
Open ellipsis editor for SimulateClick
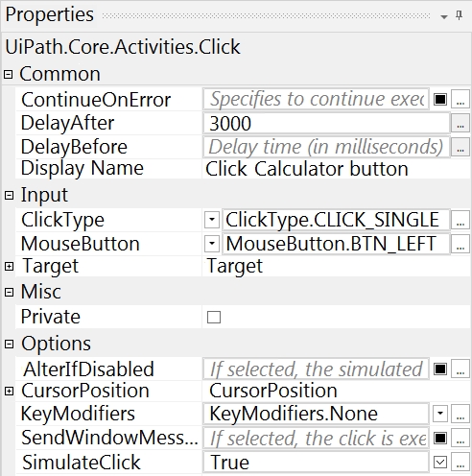click(x=460, y=462)
